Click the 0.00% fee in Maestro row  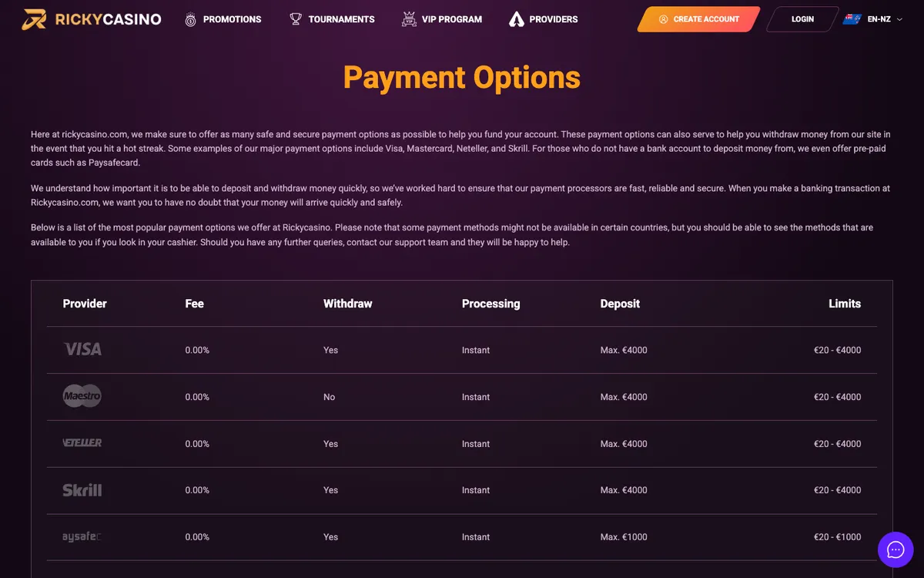click(197, 397)
